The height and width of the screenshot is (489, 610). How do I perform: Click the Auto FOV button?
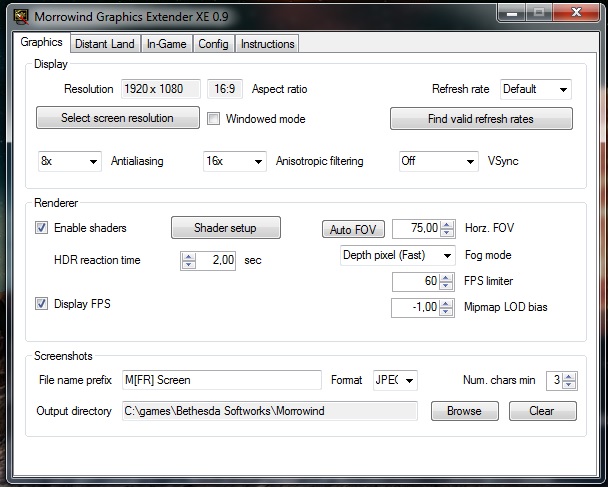[x=353, y=229]
